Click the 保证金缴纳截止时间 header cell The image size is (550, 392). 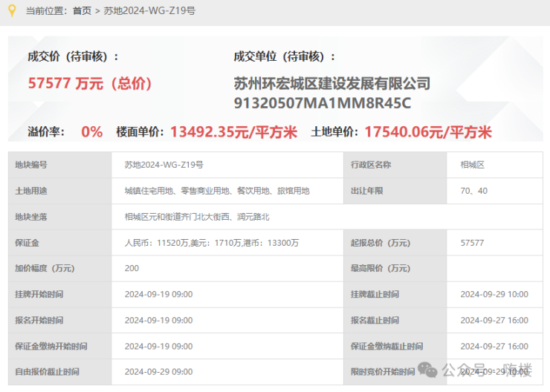[x=395, y=346]
